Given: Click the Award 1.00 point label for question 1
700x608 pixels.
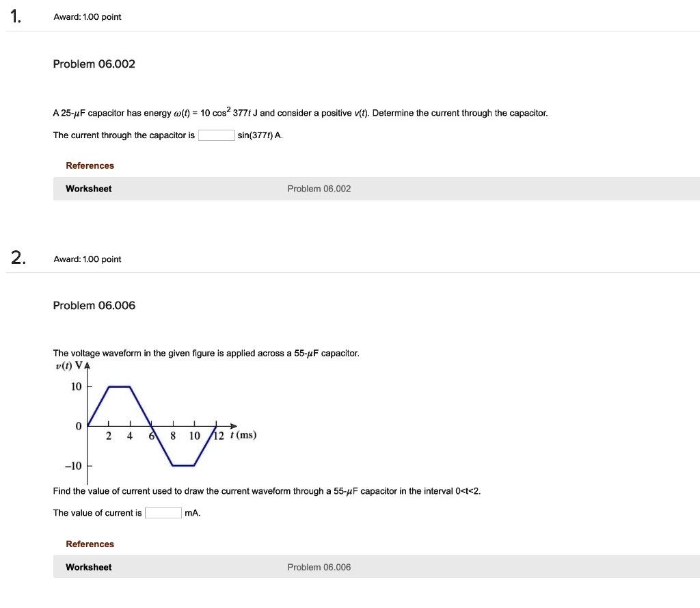Looking at the screenshot, I should [87, 17].
